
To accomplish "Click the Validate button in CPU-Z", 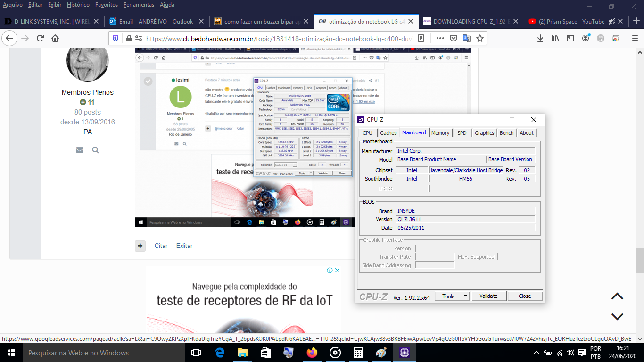I will tap(488, 296).
